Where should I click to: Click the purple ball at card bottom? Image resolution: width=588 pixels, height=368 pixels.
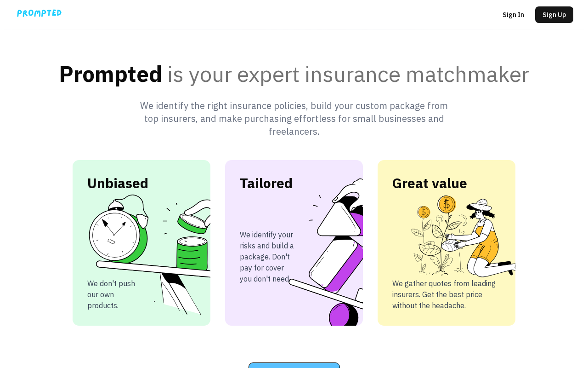[x=344, y=315]
